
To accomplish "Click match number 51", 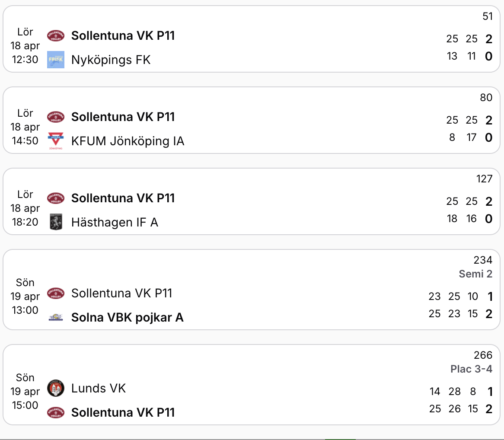I will click(x=488, y=16).
